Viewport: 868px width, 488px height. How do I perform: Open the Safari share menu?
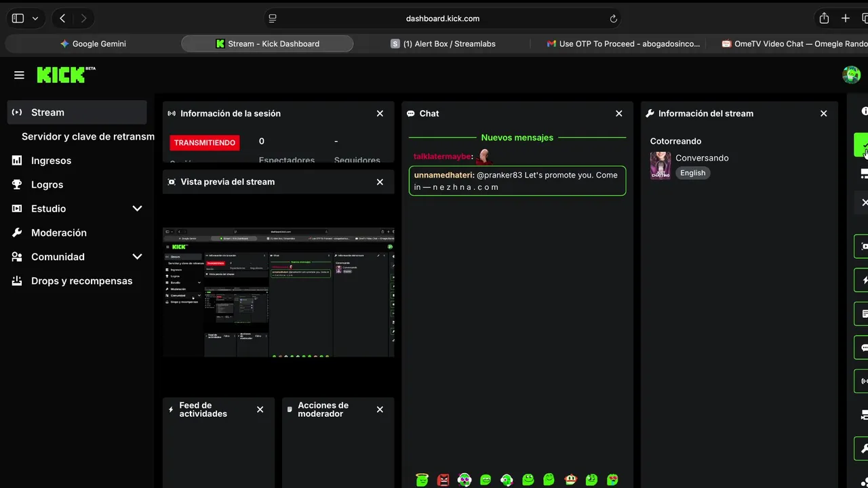pos(824,18)
